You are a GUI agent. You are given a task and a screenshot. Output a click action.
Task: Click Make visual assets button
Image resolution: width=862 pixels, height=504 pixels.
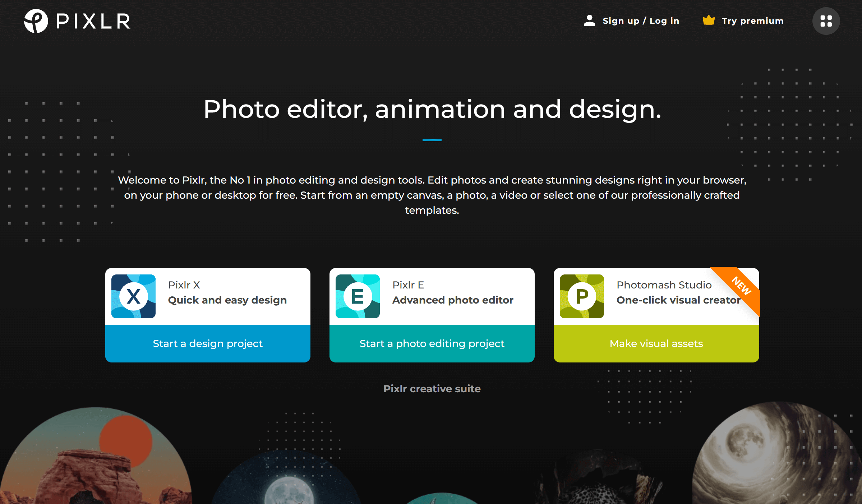point(656,343)
